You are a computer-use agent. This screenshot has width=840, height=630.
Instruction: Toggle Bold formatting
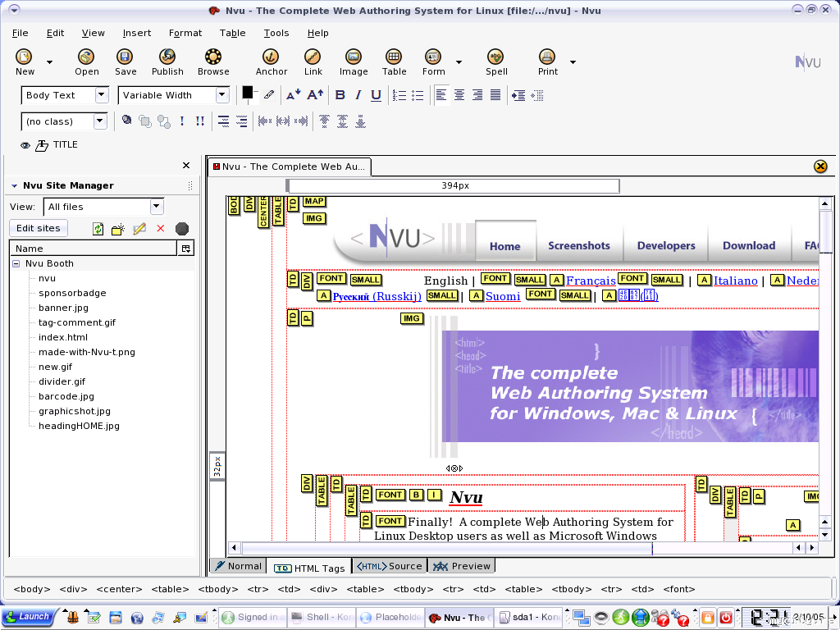click(x=340, y=95)
